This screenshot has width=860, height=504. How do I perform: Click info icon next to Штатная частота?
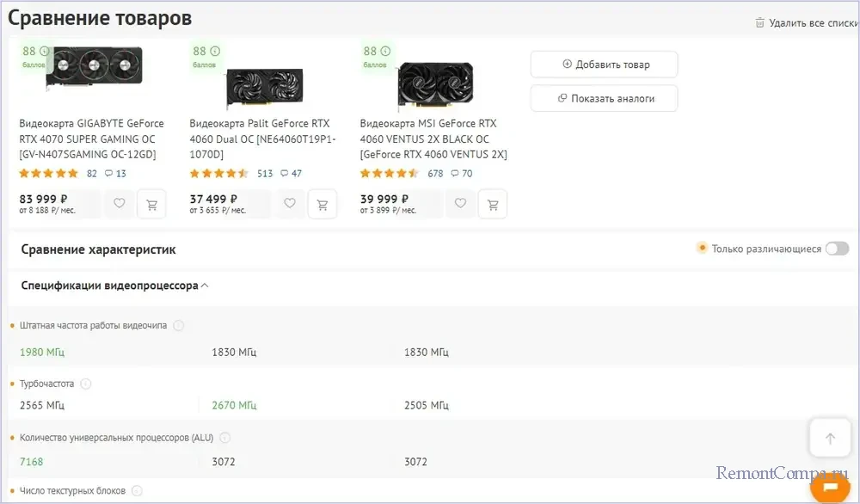tap(178, 326)
